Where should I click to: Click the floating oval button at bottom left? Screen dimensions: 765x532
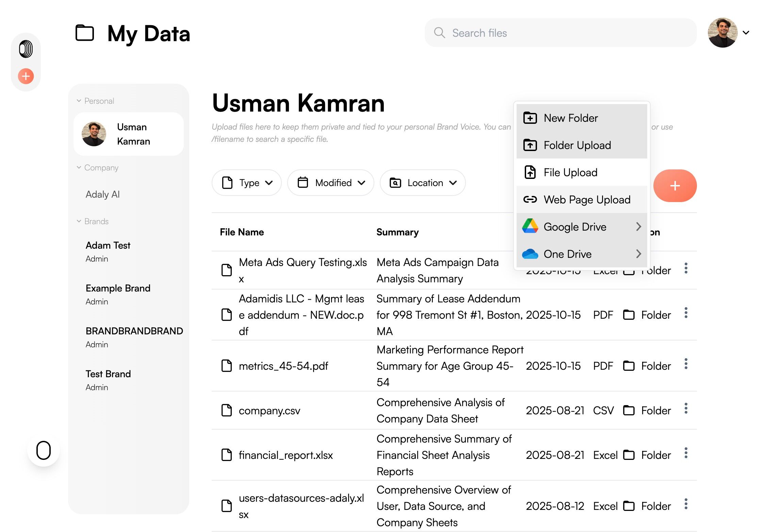coord(44,450)
